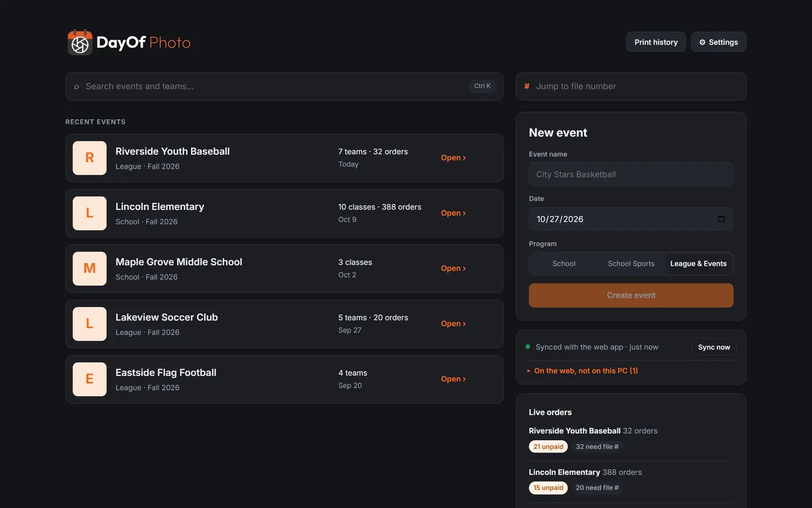Click the DayOf Photo camera shutter logo
Screen dimensions: 812x508
[x=80, y=42]
